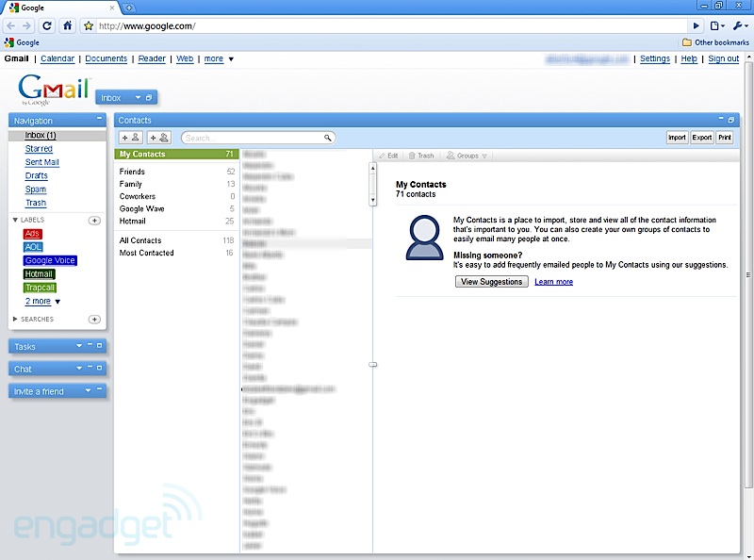The width and height of the screenshot is (754, 560).
Task: Click the Import button
Action: point(677,138)
